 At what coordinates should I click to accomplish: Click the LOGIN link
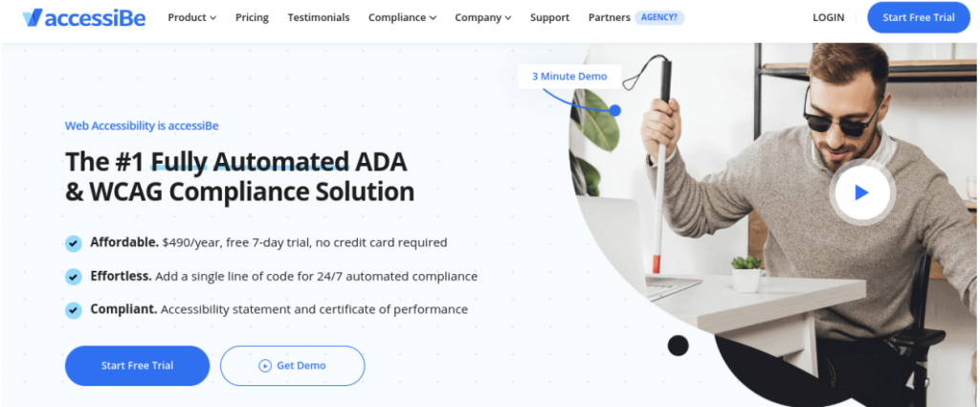pos(828,17)
